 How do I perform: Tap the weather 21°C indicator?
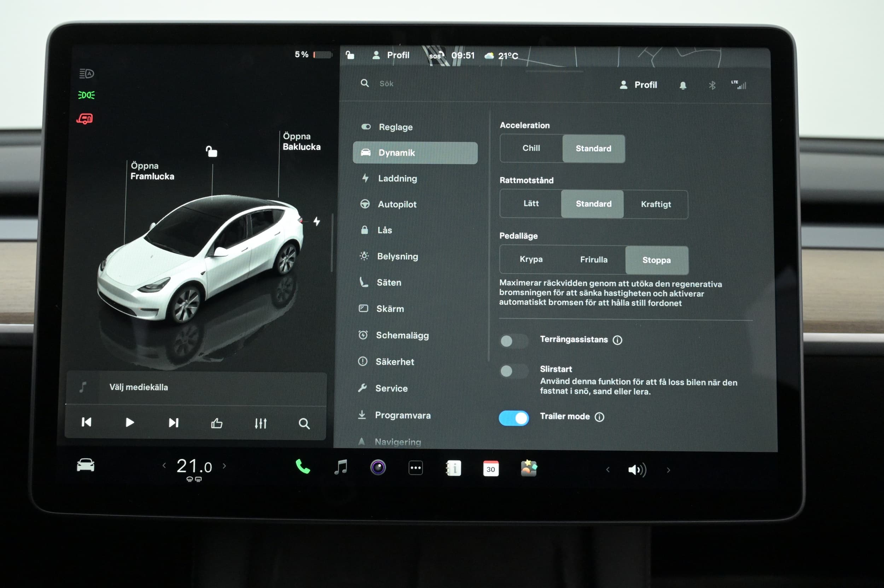502,56
